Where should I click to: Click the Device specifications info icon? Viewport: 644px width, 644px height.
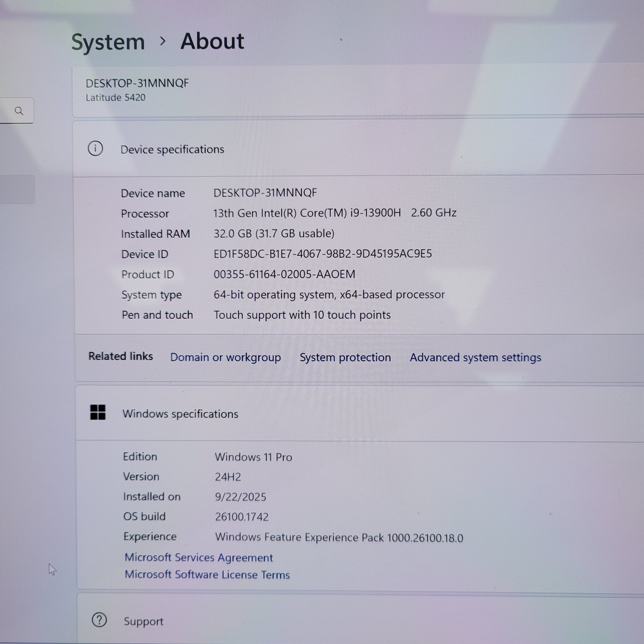tap(95, 149)
